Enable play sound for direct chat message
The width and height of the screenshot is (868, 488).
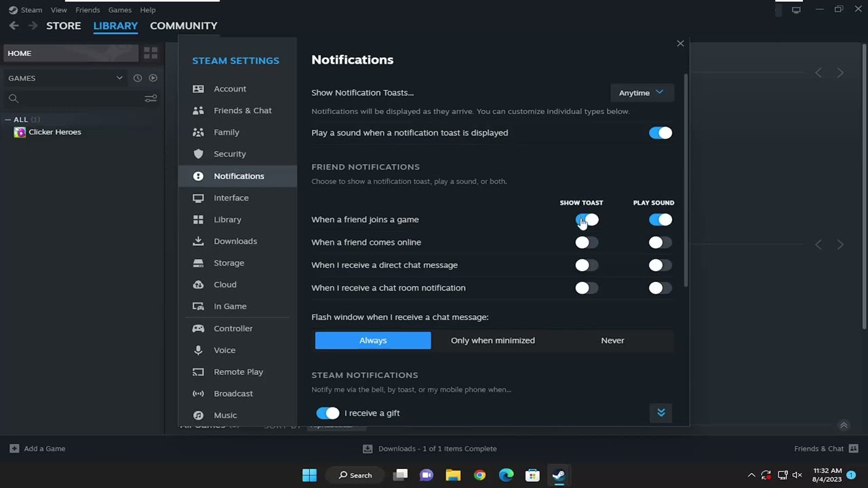pos(660,266)
